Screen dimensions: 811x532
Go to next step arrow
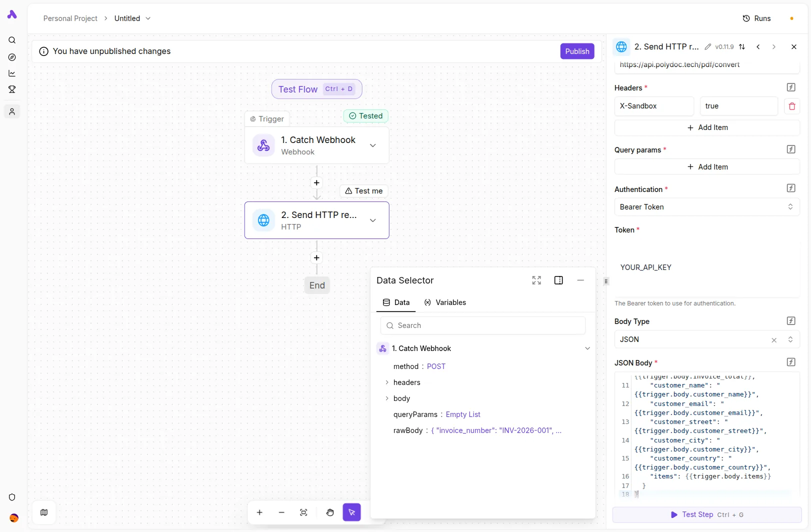(x=774, y=46)
